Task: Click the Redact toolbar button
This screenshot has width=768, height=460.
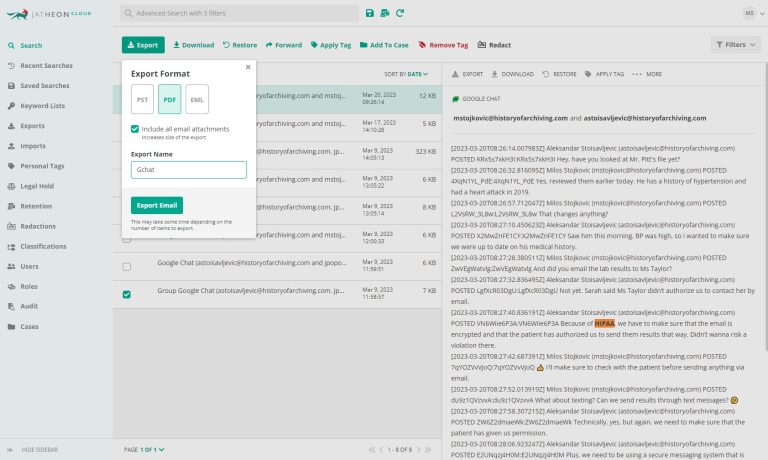Action: click(x=494, y=45)
